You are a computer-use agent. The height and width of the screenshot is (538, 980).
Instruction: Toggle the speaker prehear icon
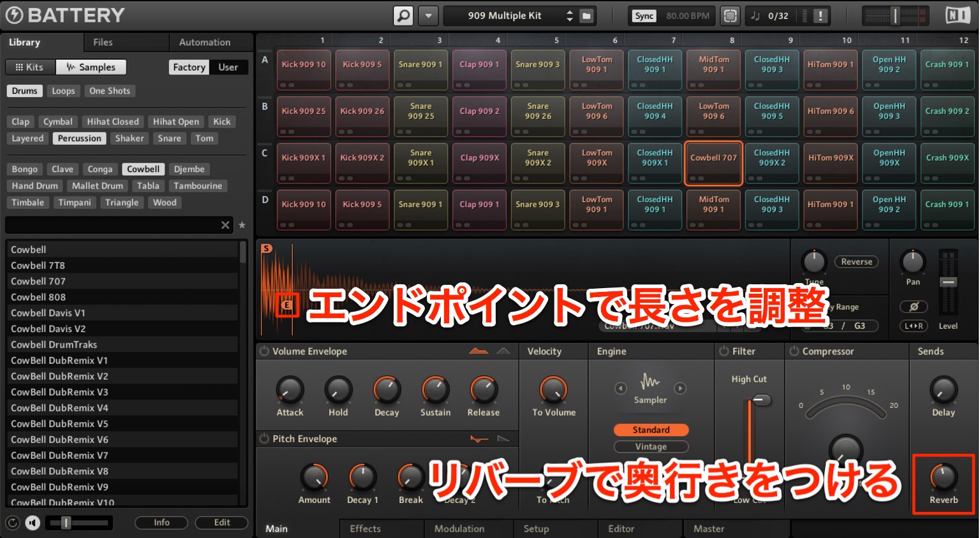point(33,523)
